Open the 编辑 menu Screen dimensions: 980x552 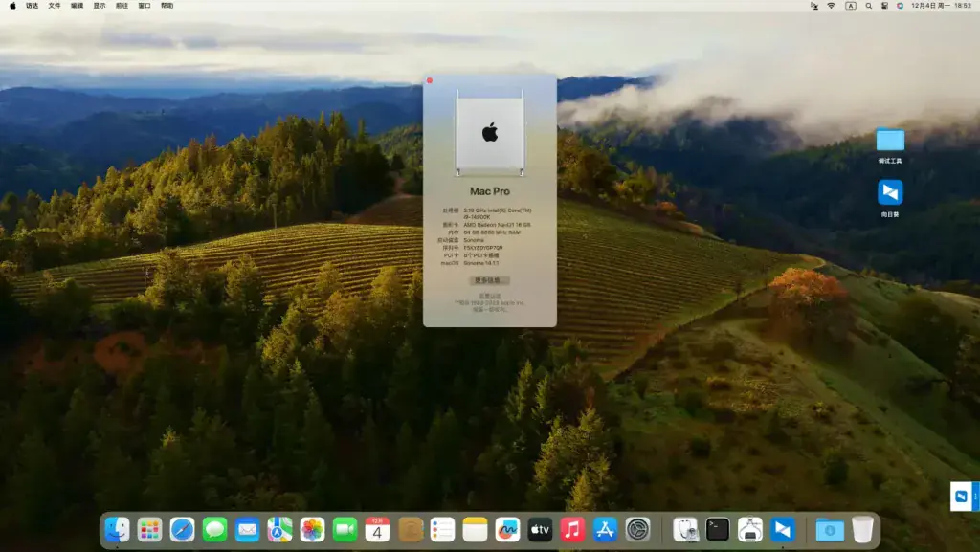[77, 6]
